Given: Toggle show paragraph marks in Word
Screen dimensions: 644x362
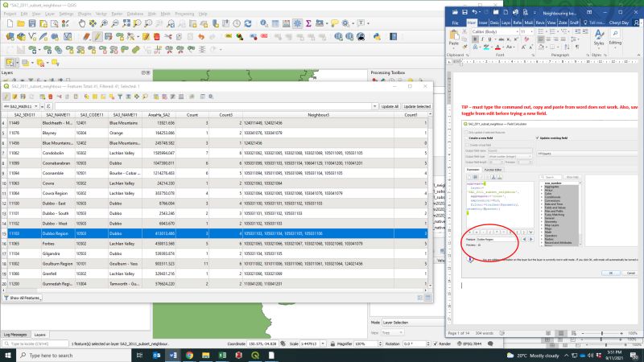Looking at the screenshot, I should point(578,47).
